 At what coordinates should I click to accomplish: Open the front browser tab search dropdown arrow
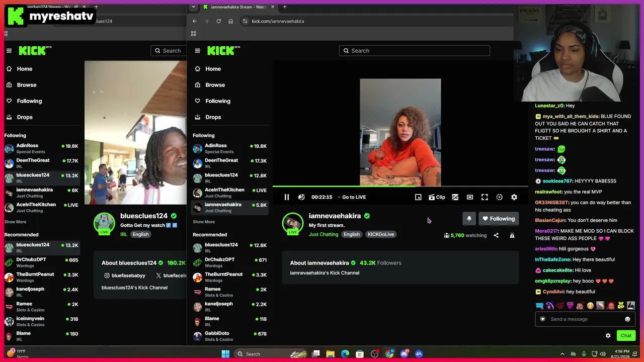[x=193, y=7]
